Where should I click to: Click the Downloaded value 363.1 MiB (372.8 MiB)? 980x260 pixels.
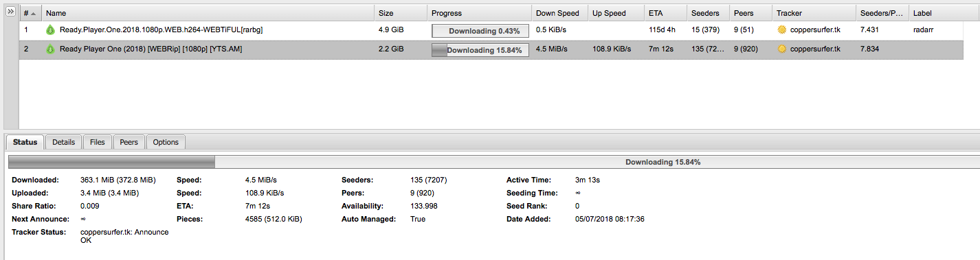point(118,180)
